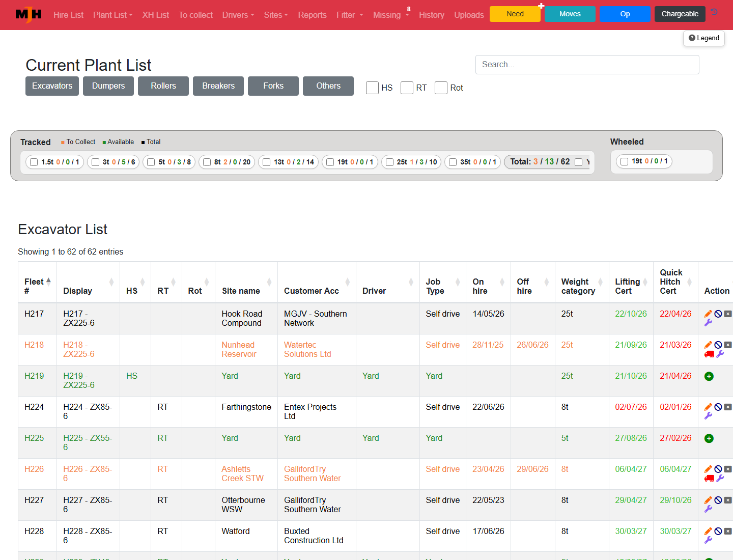Viewport: 733px width, 560px height.
Task: Filter plant list by Dumpers
Action: coord(108,86)
